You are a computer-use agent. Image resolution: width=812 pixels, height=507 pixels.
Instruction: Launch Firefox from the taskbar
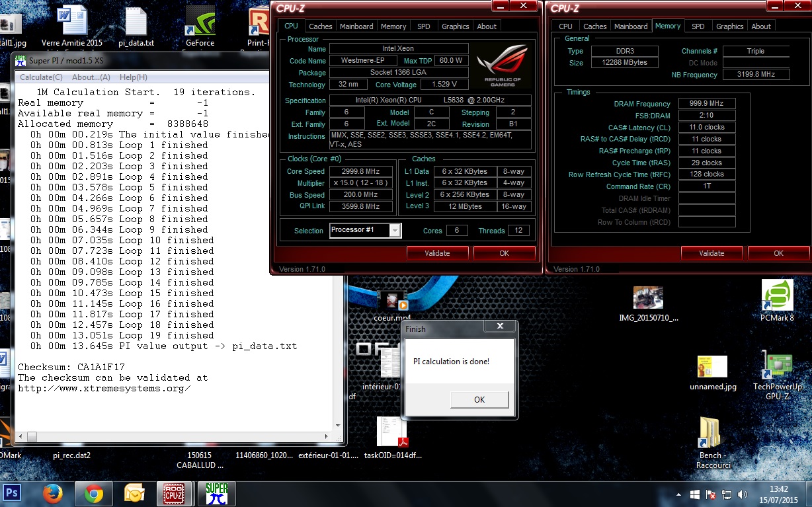tap(53, 493)
